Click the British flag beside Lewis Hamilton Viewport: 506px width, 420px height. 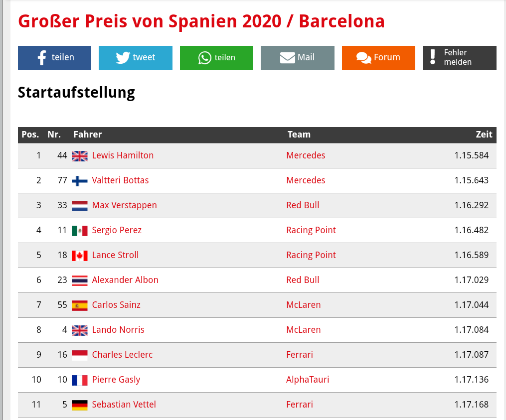80,156
